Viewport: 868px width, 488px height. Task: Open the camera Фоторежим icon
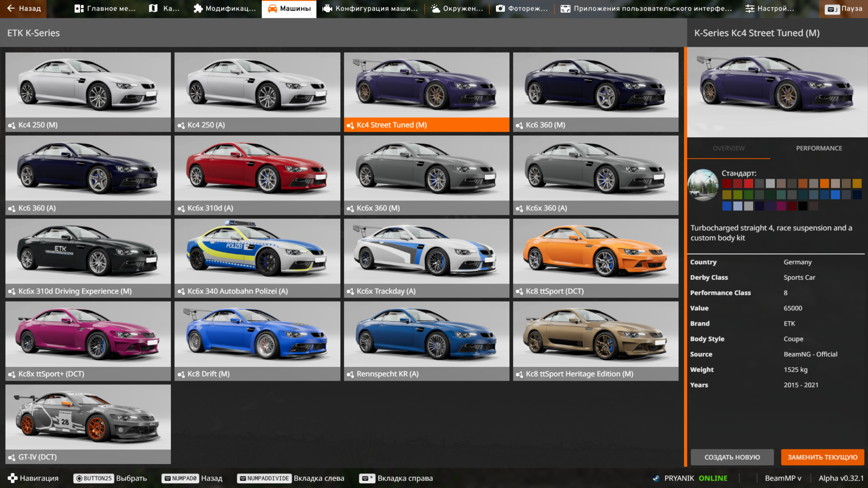coord(500,8)
